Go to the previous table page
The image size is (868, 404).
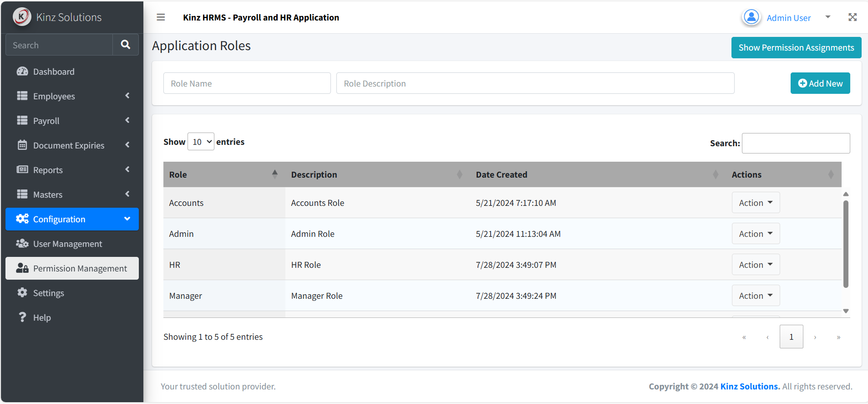[x=767, y=337]
